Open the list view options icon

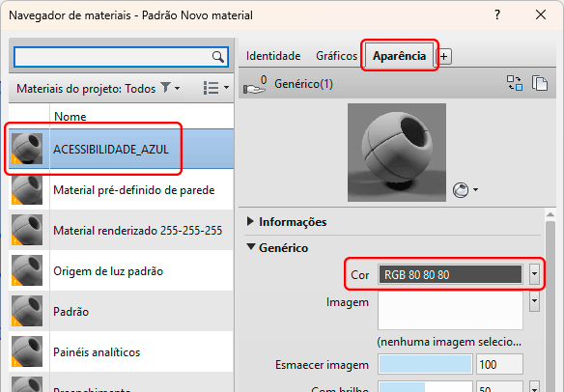[x=211, y=88]
